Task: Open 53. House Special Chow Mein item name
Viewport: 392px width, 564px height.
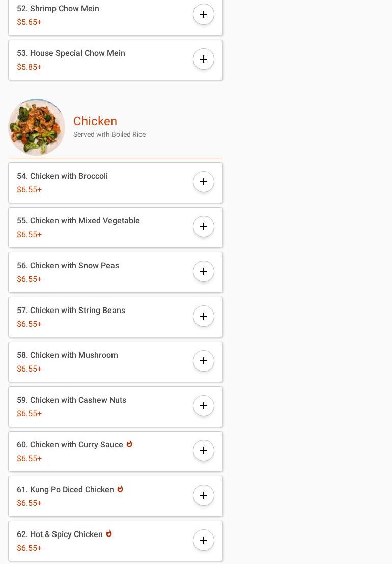Action: 71,53
